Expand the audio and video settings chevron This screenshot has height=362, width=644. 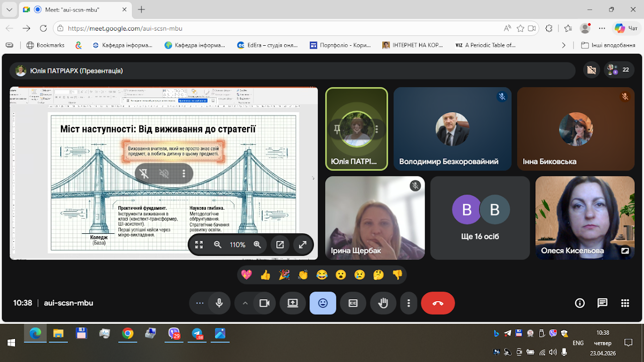245,303
